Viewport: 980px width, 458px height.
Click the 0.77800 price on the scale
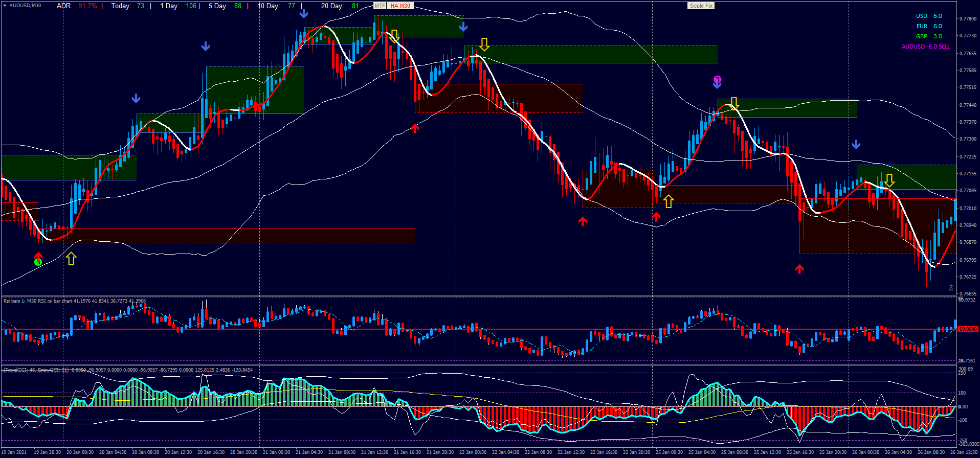point(967,19)
